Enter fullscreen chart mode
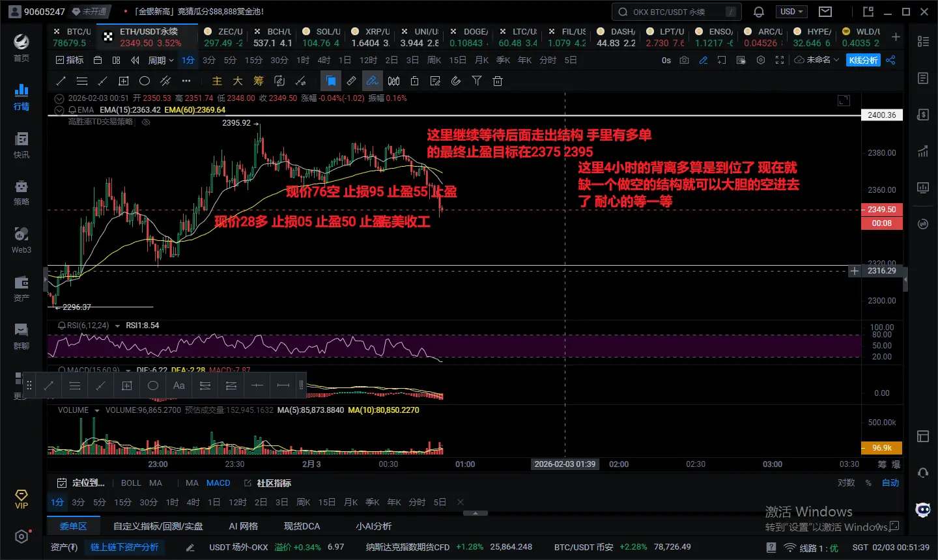 [780, 60]
